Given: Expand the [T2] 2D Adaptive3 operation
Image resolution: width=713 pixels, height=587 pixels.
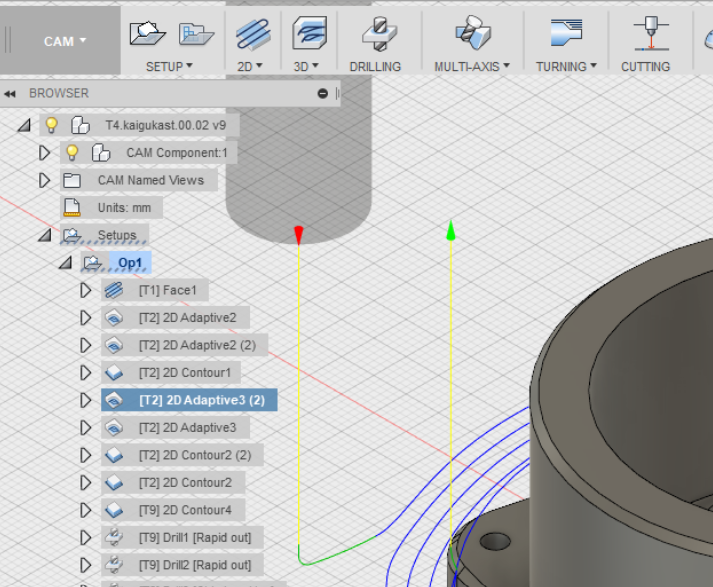Looking at the screenshot, I should [85, 428].
